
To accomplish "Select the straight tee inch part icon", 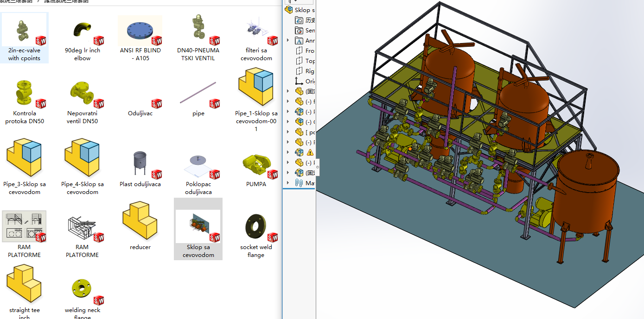I will click(x=24, y=283).
